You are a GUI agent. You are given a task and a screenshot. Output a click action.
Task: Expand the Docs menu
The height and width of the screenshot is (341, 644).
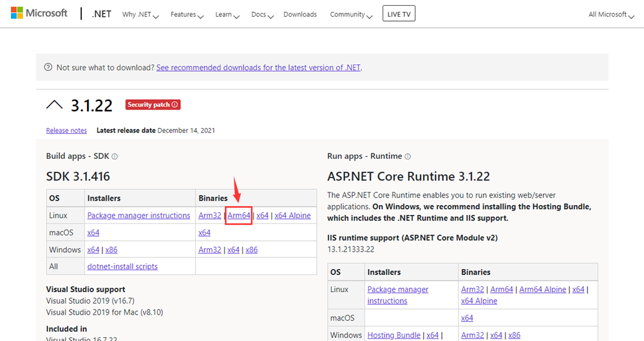pyautogui.click(x=262, y=14)
